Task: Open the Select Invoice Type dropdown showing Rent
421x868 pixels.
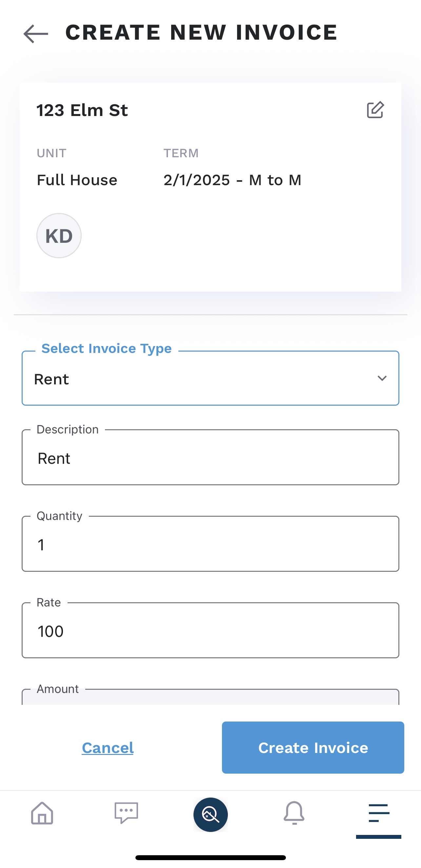Action: click(202, 379)
